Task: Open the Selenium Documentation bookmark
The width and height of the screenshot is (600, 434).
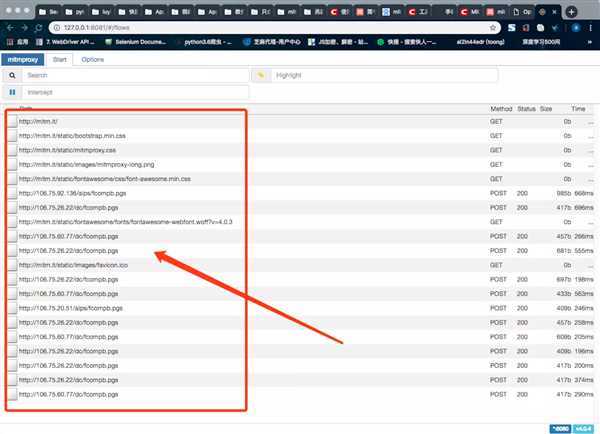Action: click(x=136, y=42)
